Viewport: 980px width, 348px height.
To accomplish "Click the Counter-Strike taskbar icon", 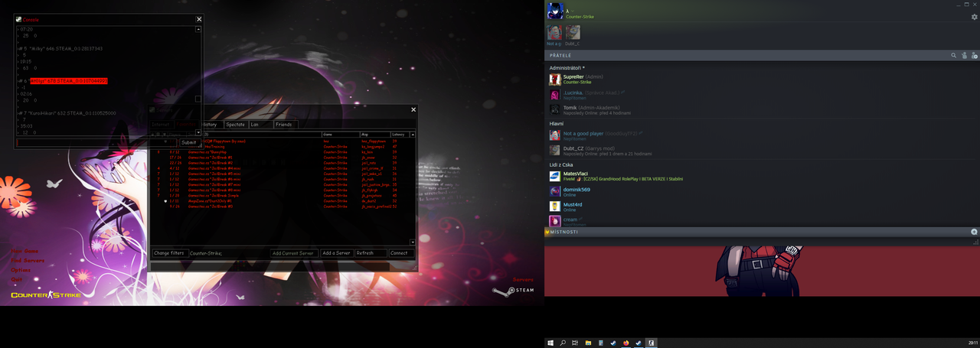I will [651, 343].
